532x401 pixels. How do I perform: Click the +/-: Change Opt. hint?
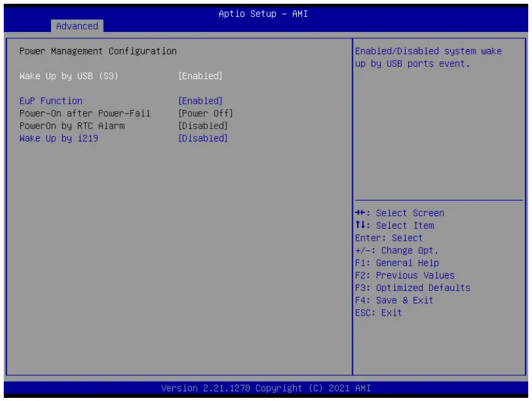(397, 251)
